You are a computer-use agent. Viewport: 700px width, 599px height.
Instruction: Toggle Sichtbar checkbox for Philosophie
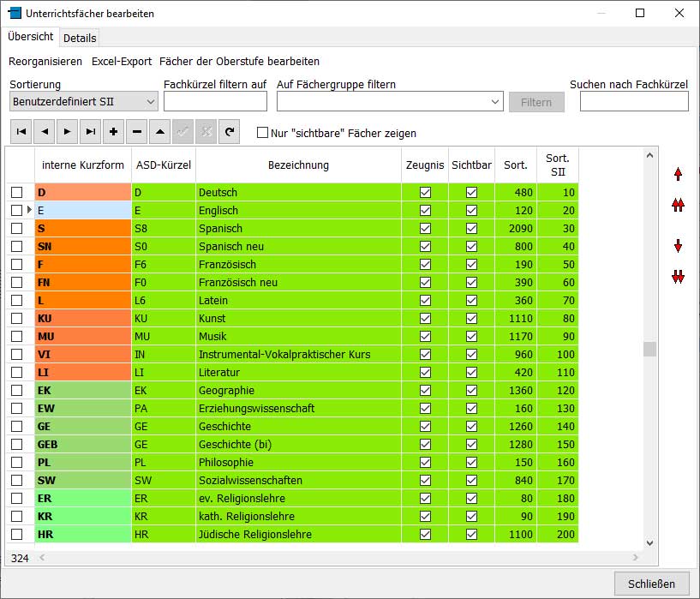point(471,463)
